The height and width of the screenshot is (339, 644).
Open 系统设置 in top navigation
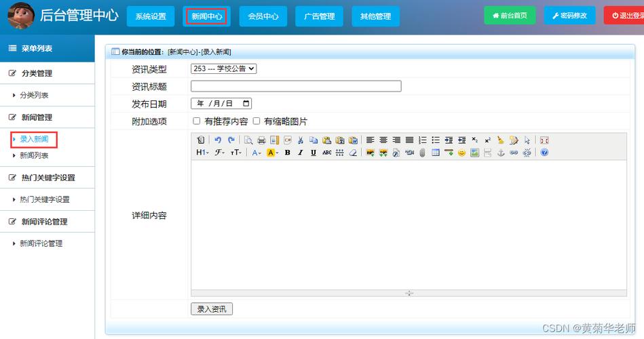151,16
